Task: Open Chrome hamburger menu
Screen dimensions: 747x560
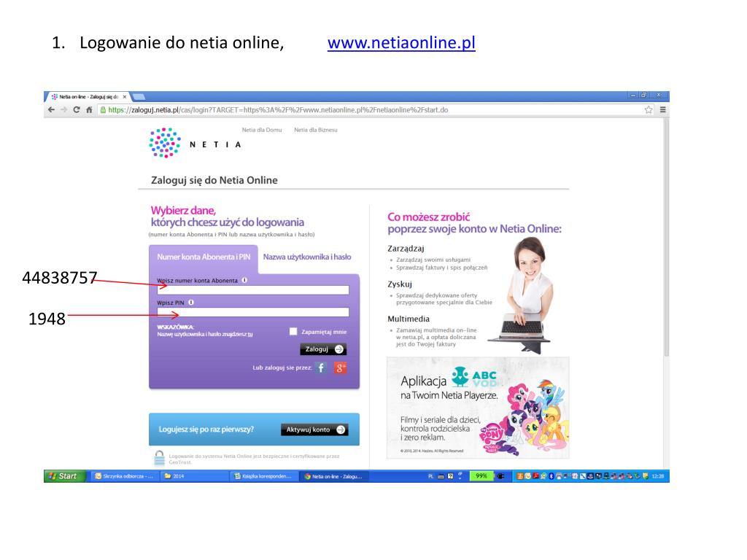Action: (x=662, y=110)
